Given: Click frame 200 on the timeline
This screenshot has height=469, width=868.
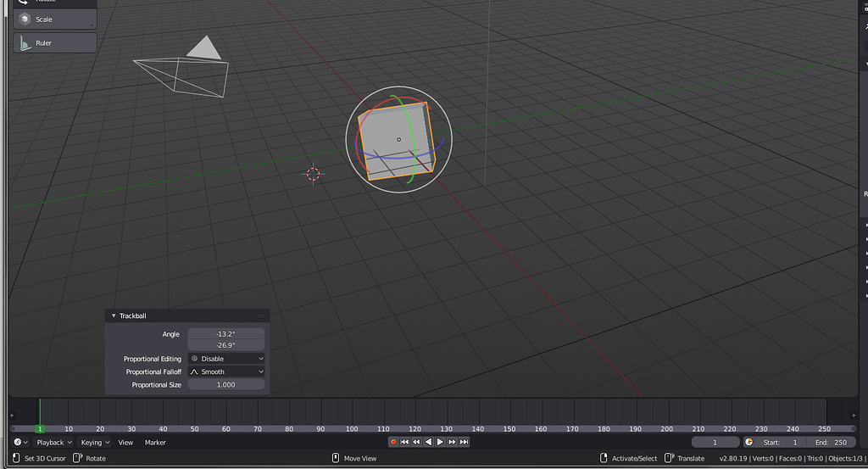Looking at the screenshot, I should 666,428.
